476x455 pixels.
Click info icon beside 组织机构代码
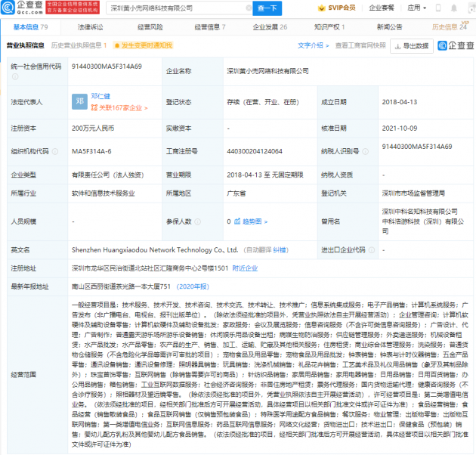pyautogui.click(x=55, y=151)
